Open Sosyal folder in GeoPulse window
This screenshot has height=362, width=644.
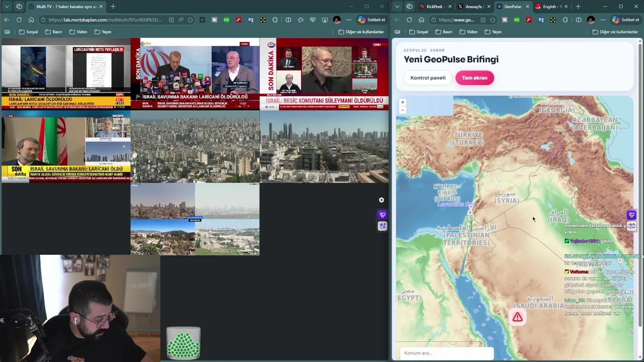pos(419,32)
